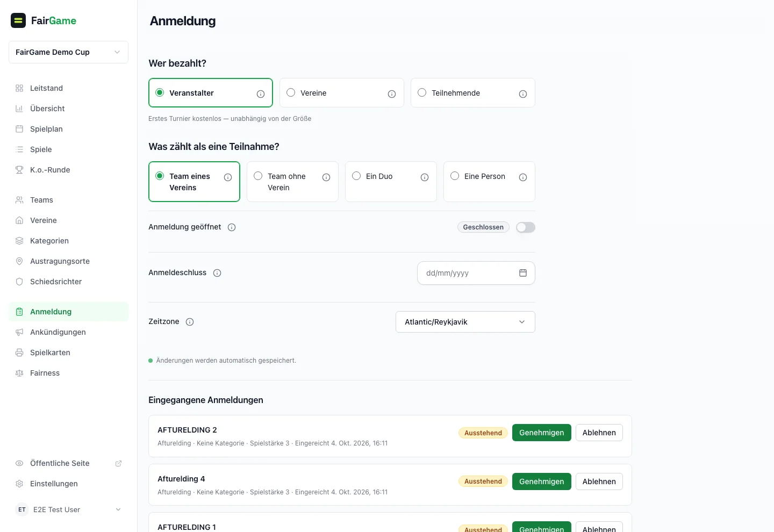Open the Atlantic/Reykjavik timezone dropdown
774x532 pixels.
click(465, 322)
